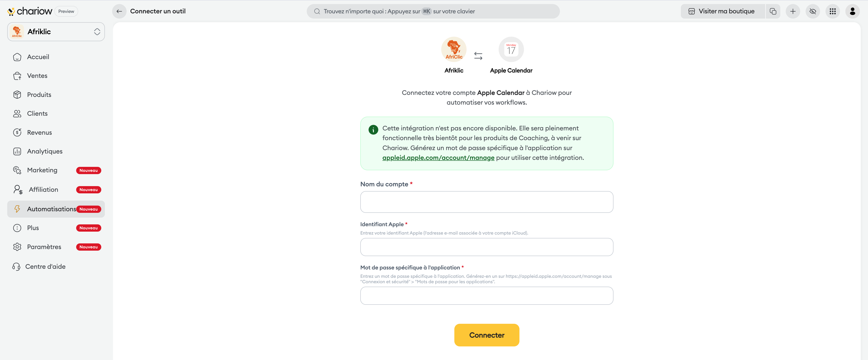Screen dimensions: 868x360
Task: Click the back arrow button
Action: [x=119, y=12]
